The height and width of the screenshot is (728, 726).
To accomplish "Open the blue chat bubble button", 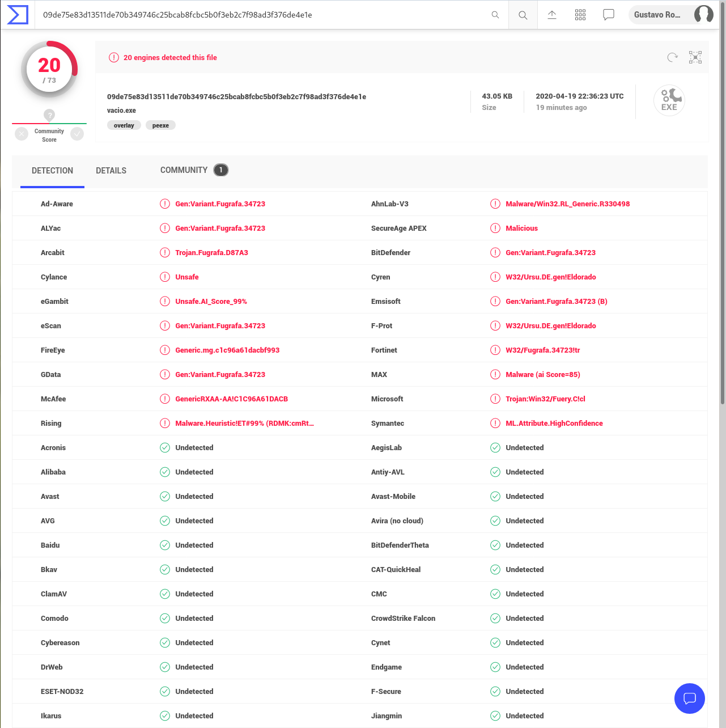I will 690,699.
